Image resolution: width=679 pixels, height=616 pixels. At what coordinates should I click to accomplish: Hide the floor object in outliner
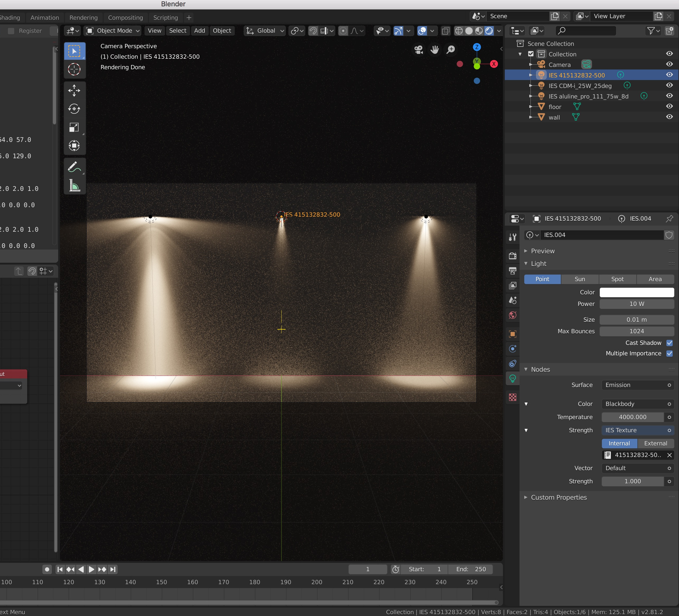(669, 107)
